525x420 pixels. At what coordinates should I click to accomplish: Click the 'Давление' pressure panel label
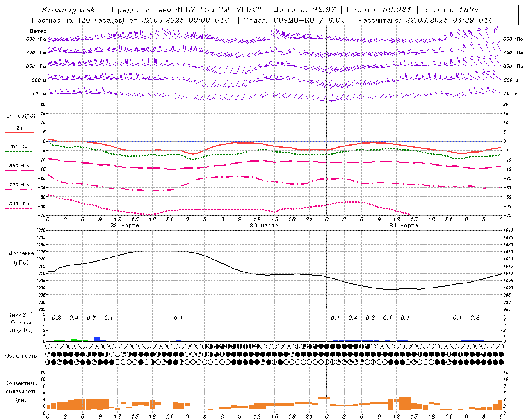point(21,253)
